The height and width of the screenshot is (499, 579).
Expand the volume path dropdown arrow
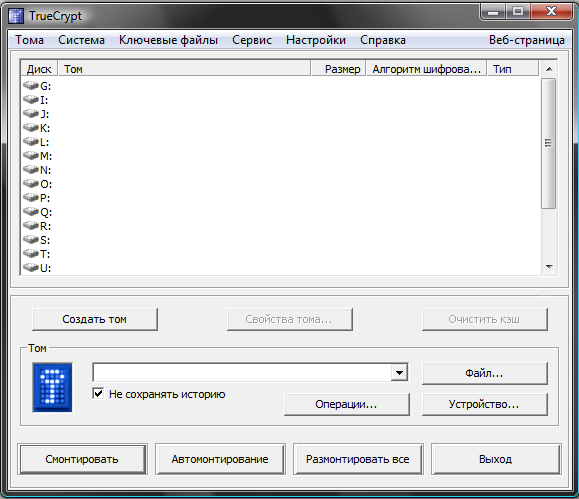[x=399, y=373]
